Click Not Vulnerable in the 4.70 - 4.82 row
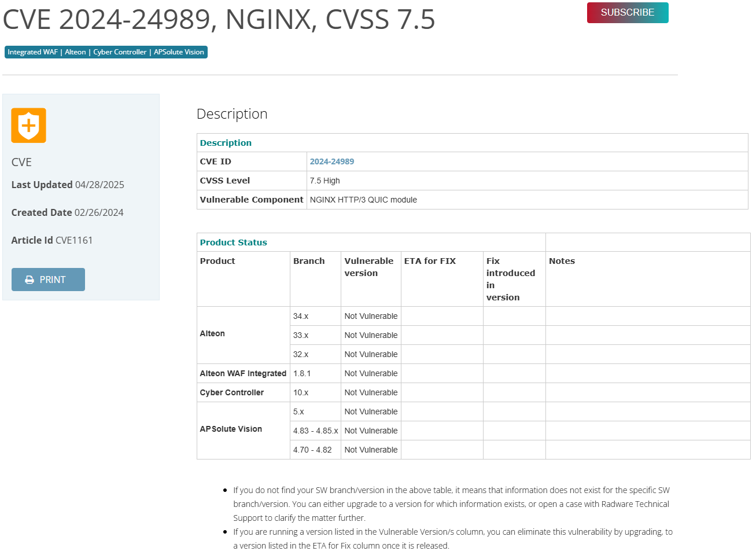 pyautogui.click(x=371, y=450)
